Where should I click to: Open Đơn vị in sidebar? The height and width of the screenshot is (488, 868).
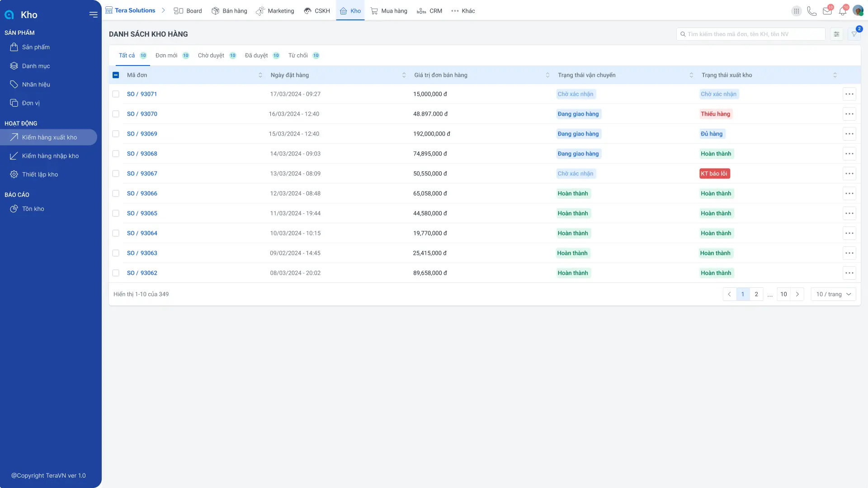48,103
